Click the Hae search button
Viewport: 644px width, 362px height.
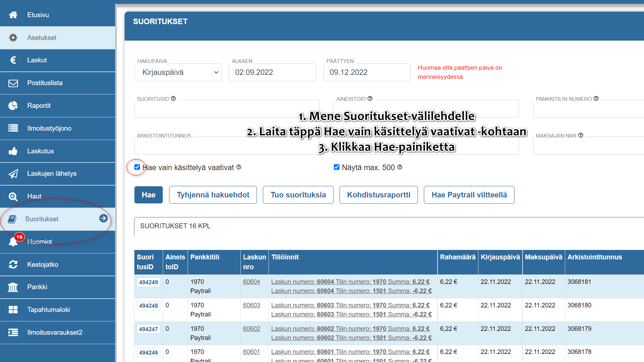click(148, 195)
